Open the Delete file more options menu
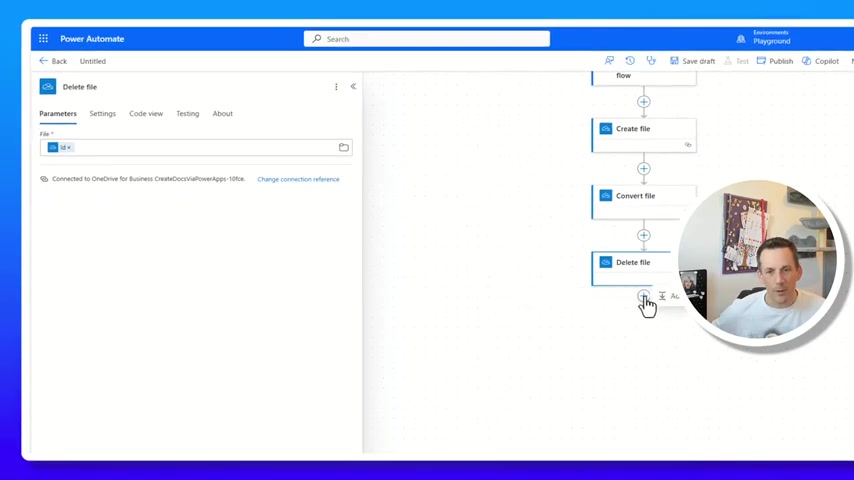 (x=336, y=87)
